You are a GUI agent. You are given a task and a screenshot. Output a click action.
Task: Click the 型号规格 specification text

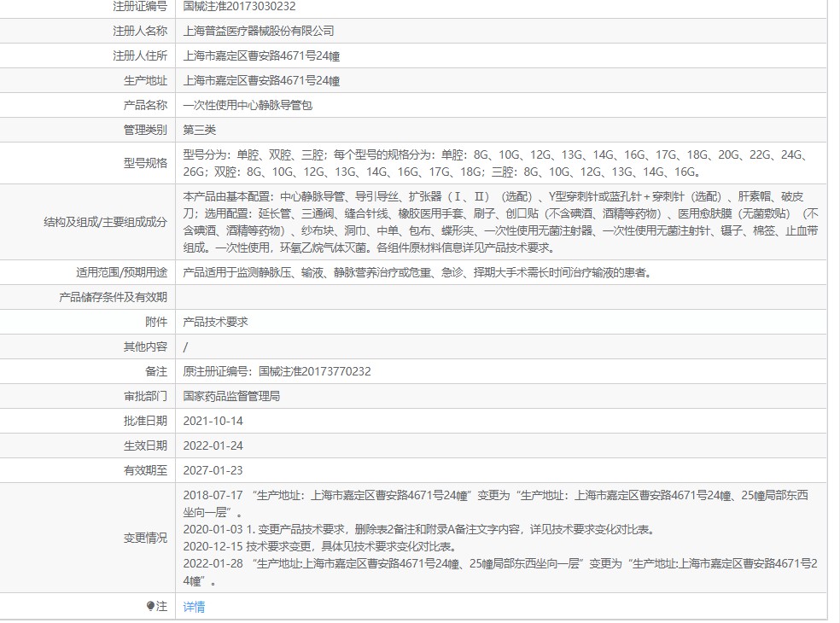coord(495,163)
